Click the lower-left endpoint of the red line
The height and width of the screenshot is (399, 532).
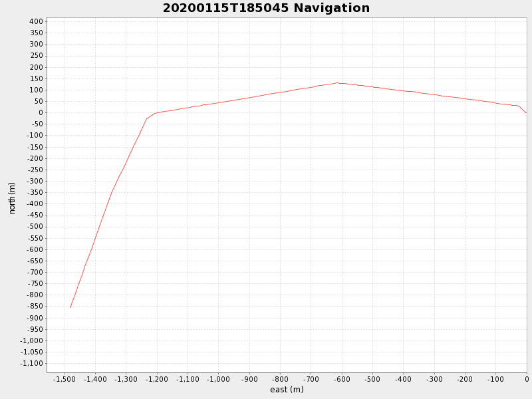[70, 307]
